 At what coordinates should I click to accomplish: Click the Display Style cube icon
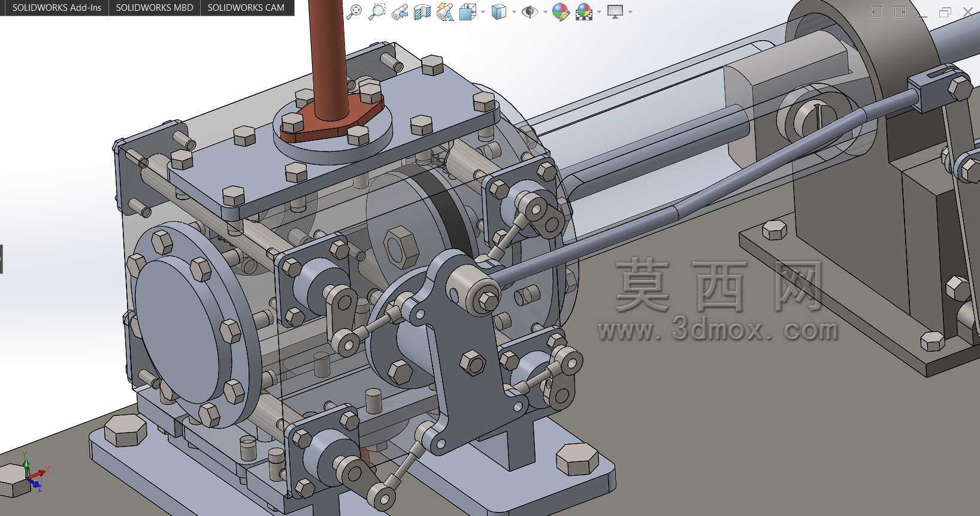(498, 11)
